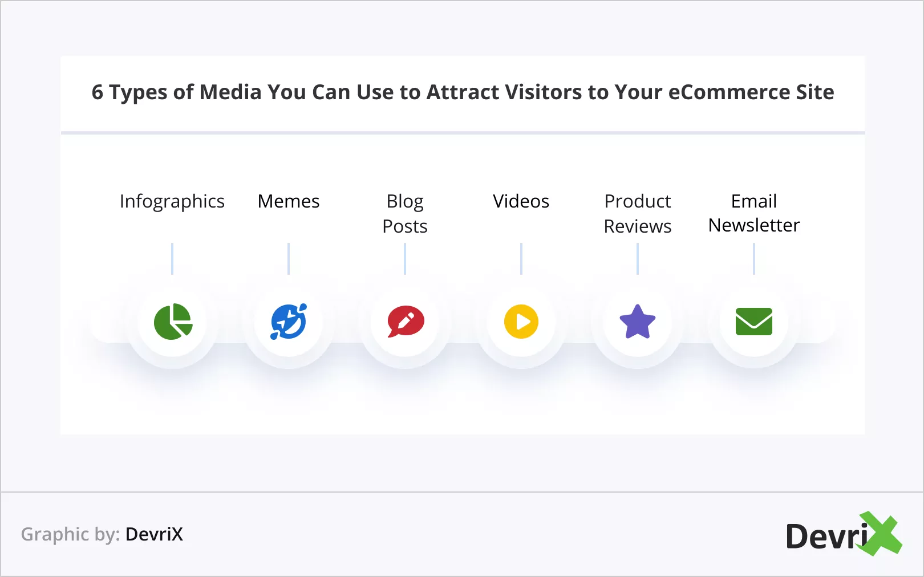
Task: Click the black Devri wordmark in logo
Action: click(x=825, y=537)
